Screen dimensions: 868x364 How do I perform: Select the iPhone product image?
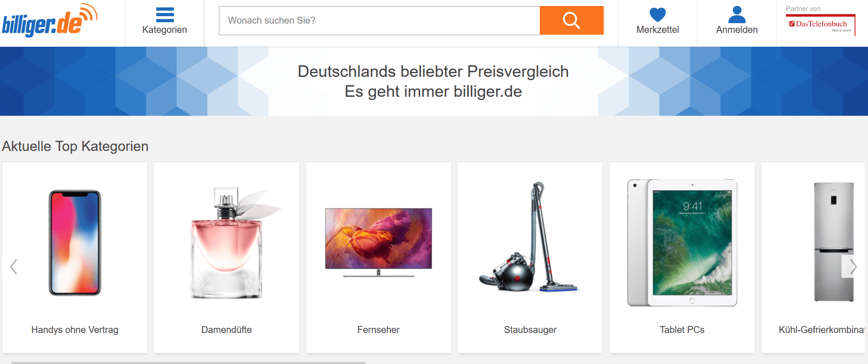pyautogui.click(x=75, y=243)
